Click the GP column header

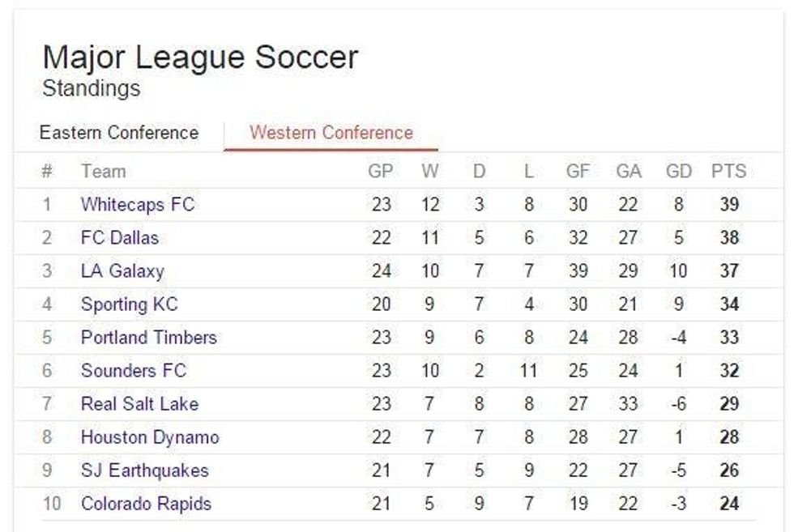pyautogui.click(x=381, y=172)
